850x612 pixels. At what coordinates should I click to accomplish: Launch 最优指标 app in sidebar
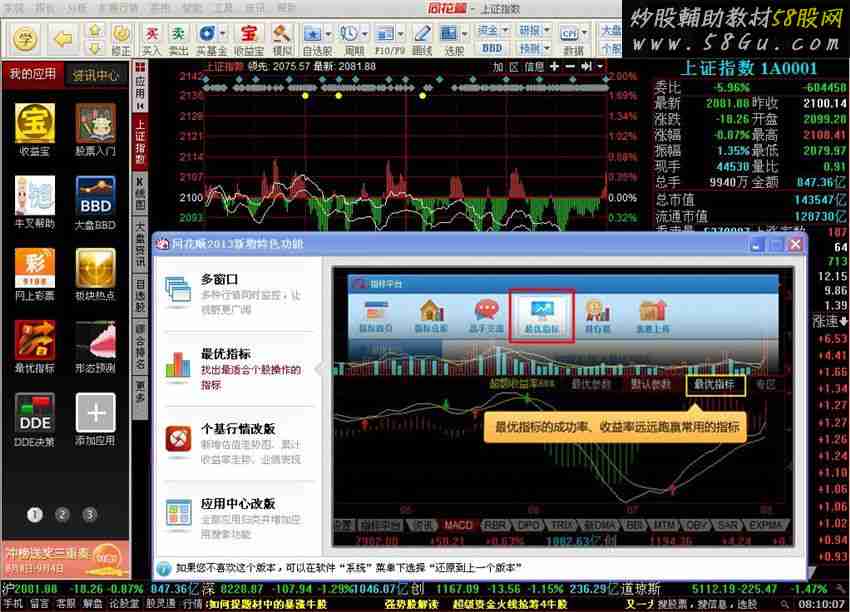[35, 347]
